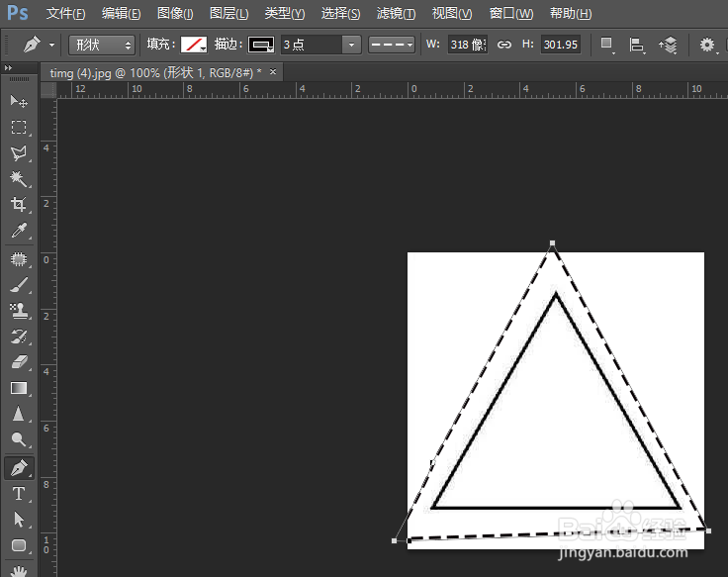The width and height of the screenshot is (728, 577).
Task: Open the 文件(F) menu
Action: pos(65,14)
